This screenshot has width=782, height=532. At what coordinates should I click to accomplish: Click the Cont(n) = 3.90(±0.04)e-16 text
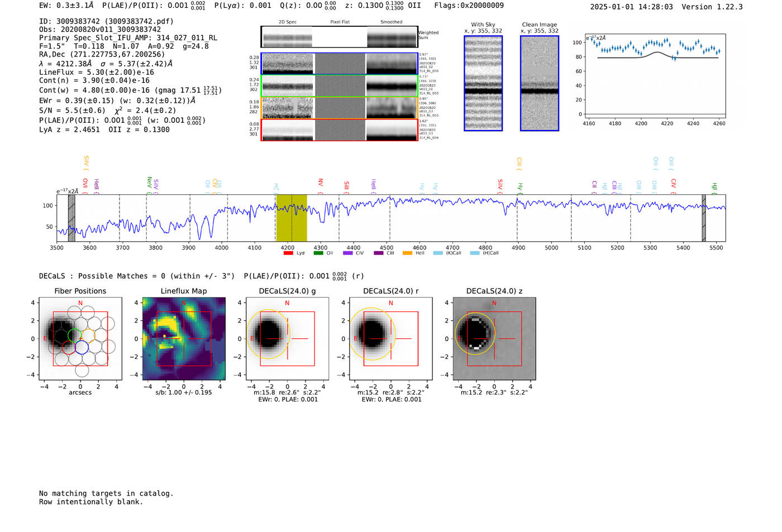click(x=94, y=80)
